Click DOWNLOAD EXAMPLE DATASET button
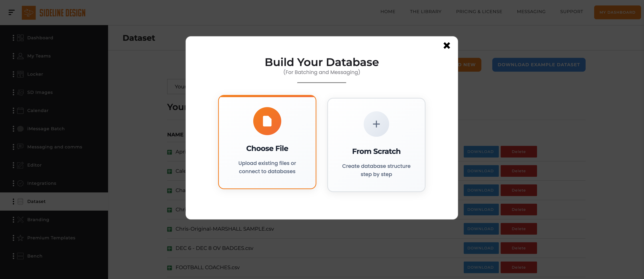The width and height of the screenshot is (644, 279). [x=539, y=65]
